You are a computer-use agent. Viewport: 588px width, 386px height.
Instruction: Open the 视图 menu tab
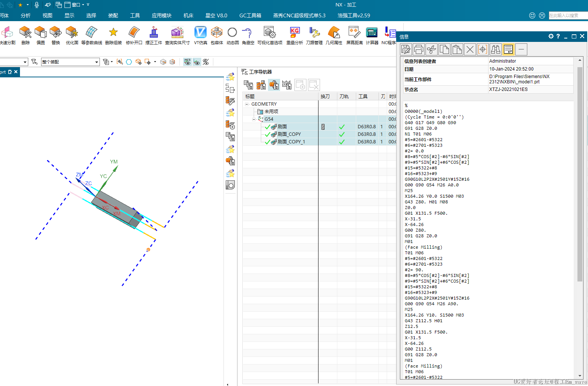[47, 15]
